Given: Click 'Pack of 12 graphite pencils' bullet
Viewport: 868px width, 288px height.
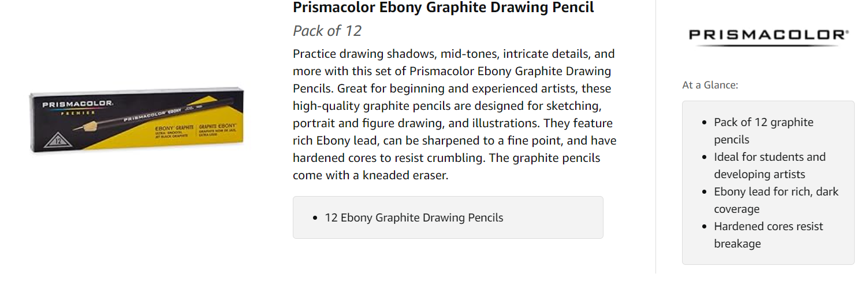Looking at the screenshot, I should click(763, 131).
